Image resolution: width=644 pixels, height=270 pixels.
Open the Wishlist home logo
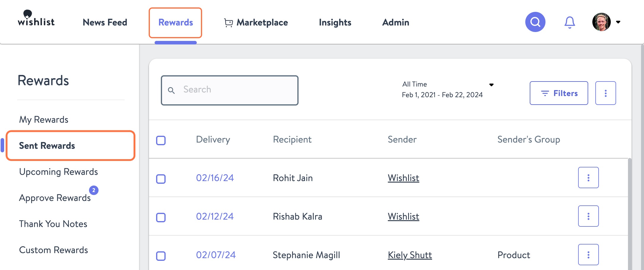[36, 21]
